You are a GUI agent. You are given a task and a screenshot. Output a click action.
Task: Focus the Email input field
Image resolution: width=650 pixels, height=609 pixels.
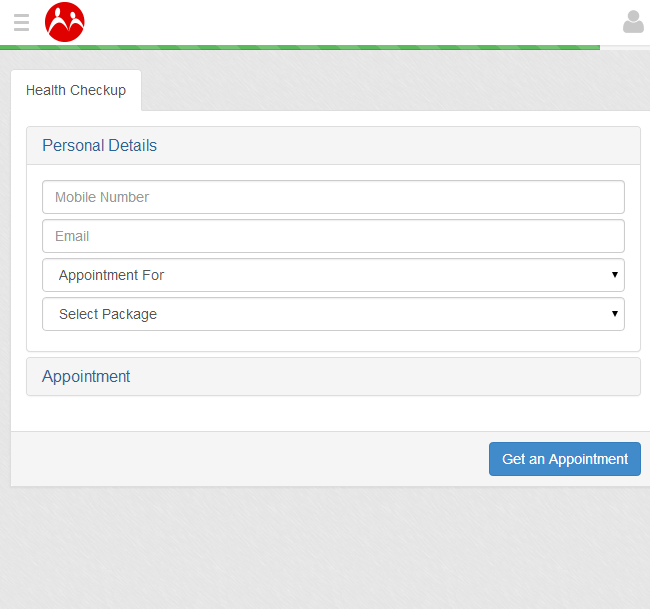[x=333, y=236]
